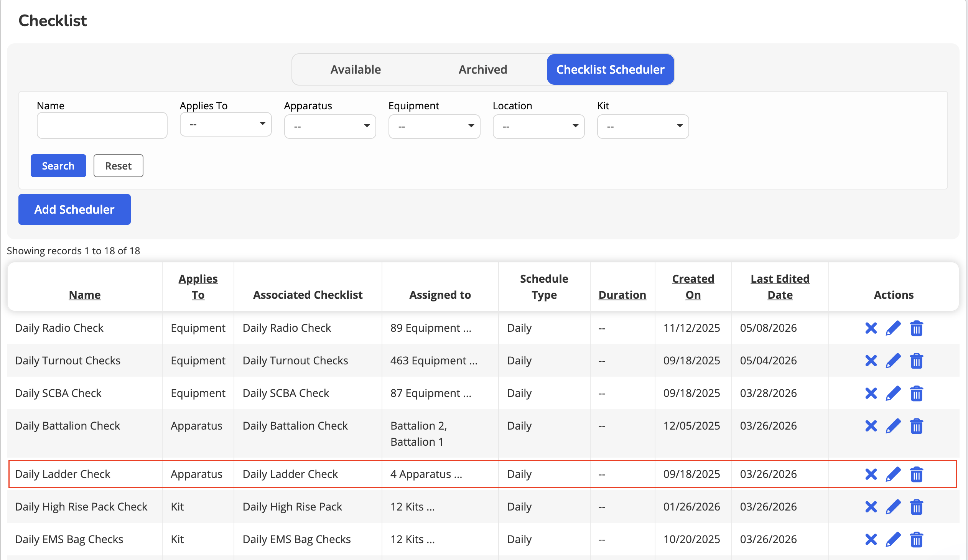Edit the Daily EMS Bag Checks entry
Screen dimensions: 968x560
click(x=893, y=540)
